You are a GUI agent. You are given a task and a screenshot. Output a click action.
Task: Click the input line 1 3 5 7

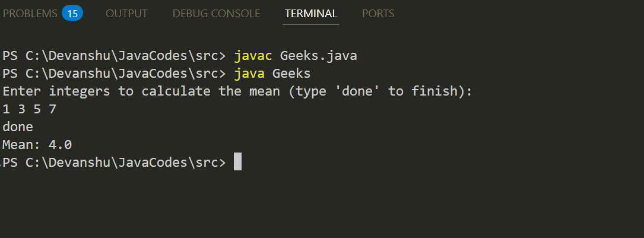29,109
